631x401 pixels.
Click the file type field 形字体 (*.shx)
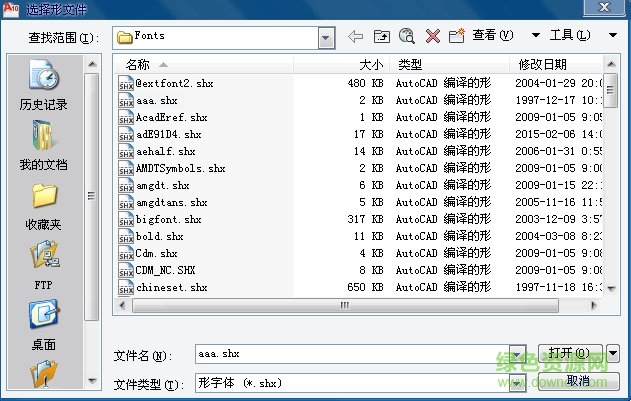pos(352,383)
